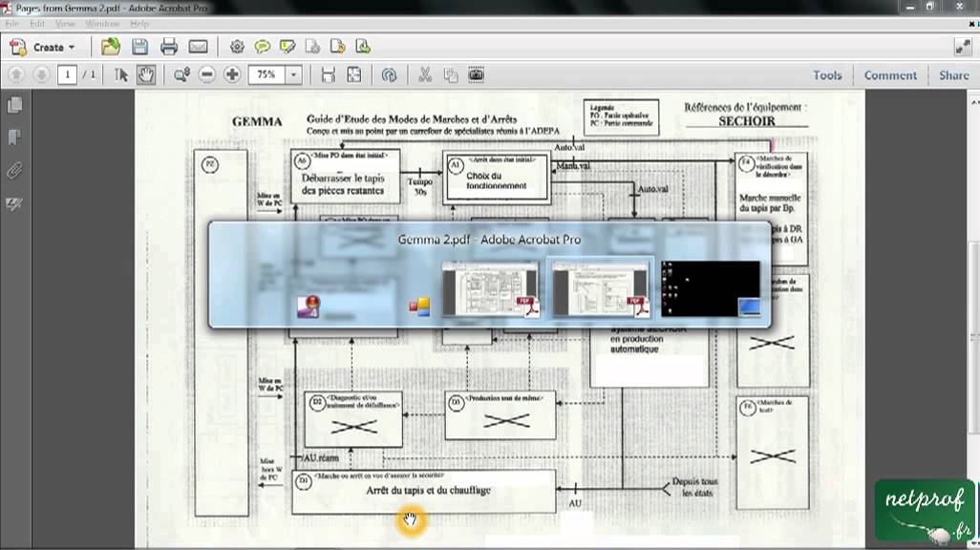Click the vertical scrollbar on the right
980x550 pixels.
tap(973, 337)
